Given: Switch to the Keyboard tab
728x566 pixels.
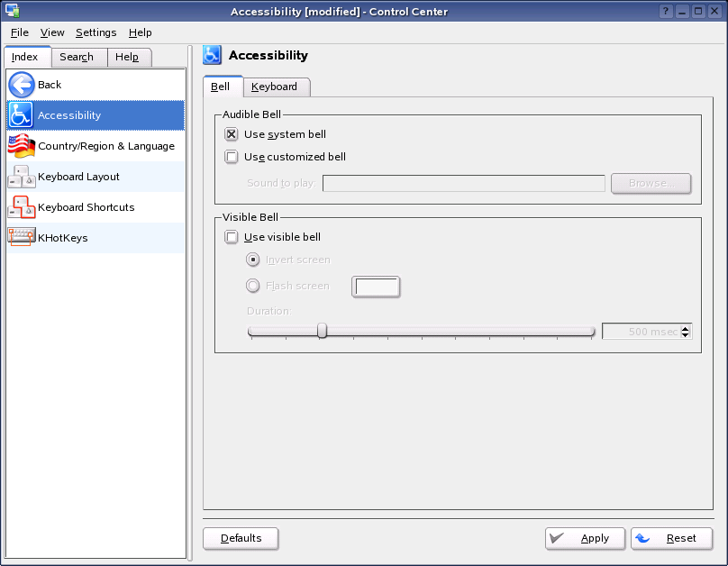Looking at the screenshot, I should click(277, 87).
